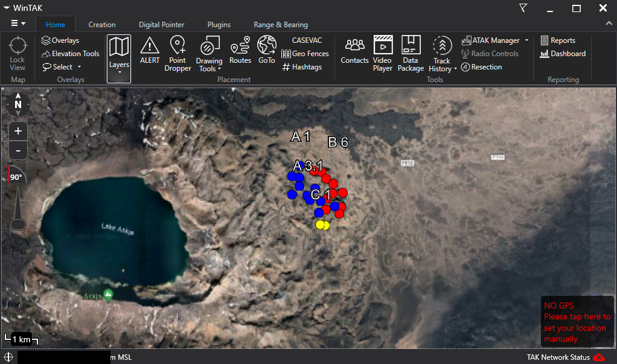Viewport: 617px width, 364px height.
Task: Launch the Routes tool
Action: point(240,50)
